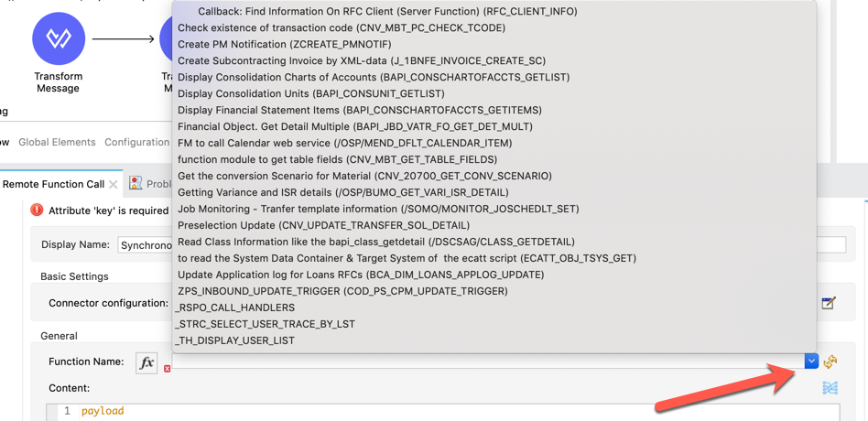Screen dimensions: 868x421
Task: Click the content mapping icon next to Content
Action: click(830, 388)
